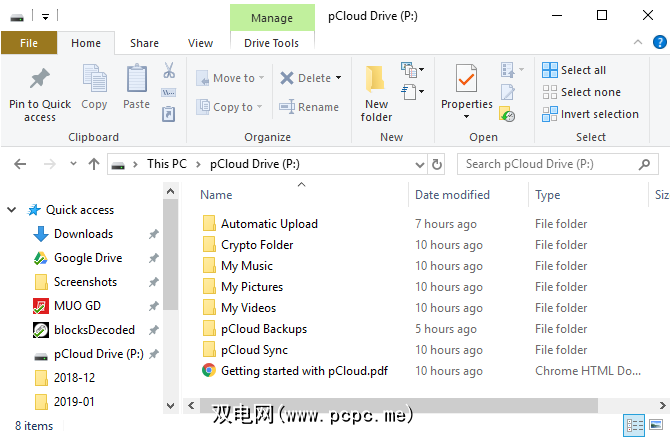Click the Delete button
This screenshot has height=438, width=670.
click(306, 78)
